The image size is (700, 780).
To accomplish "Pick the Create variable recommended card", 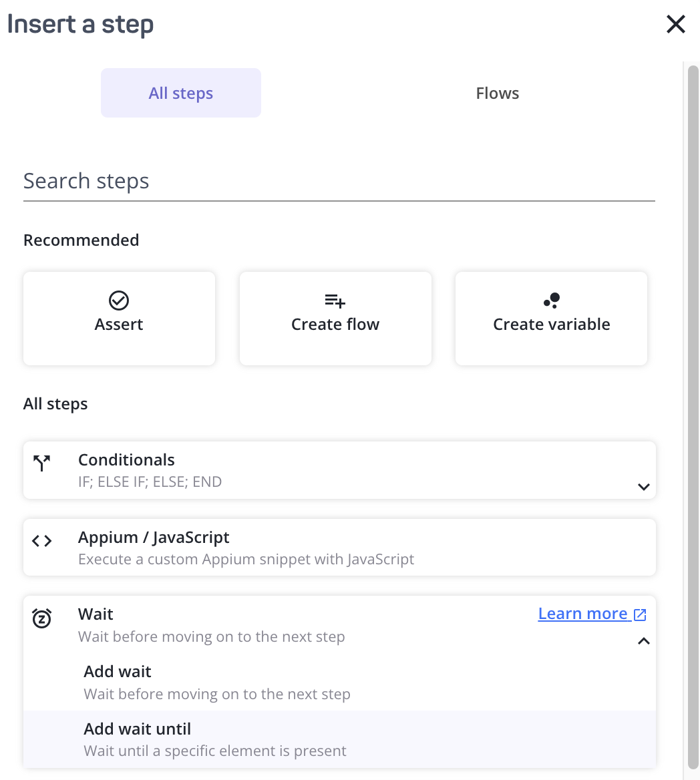I will pos(551,319).
